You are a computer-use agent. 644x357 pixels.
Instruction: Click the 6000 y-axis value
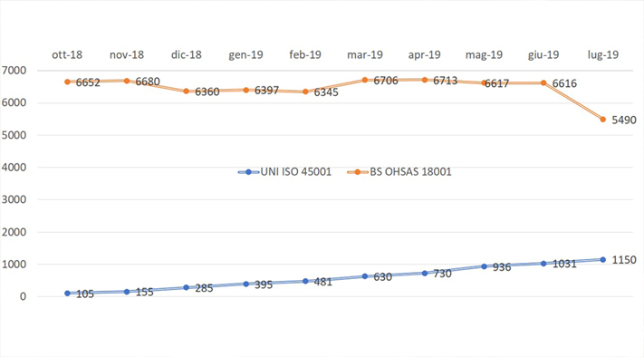click(x=14, y=103)
